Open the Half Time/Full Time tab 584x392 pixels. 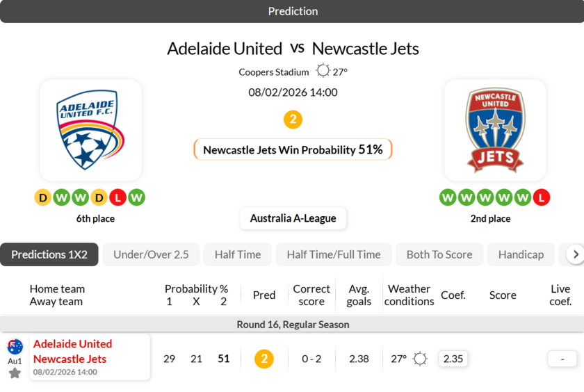point(334,254)
